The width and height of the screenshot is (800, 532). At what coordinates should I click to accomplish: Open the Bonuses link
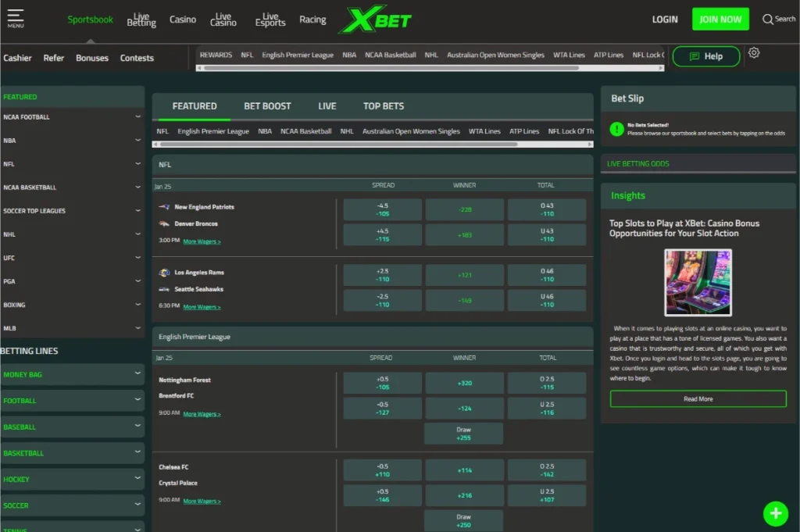pos(92,58)
